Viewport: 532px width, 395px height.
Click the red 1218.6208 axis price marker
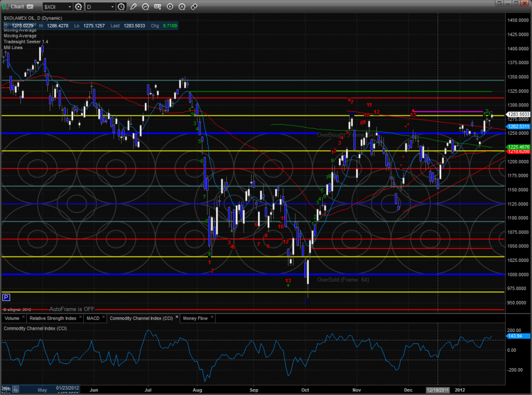pos(518,152)
